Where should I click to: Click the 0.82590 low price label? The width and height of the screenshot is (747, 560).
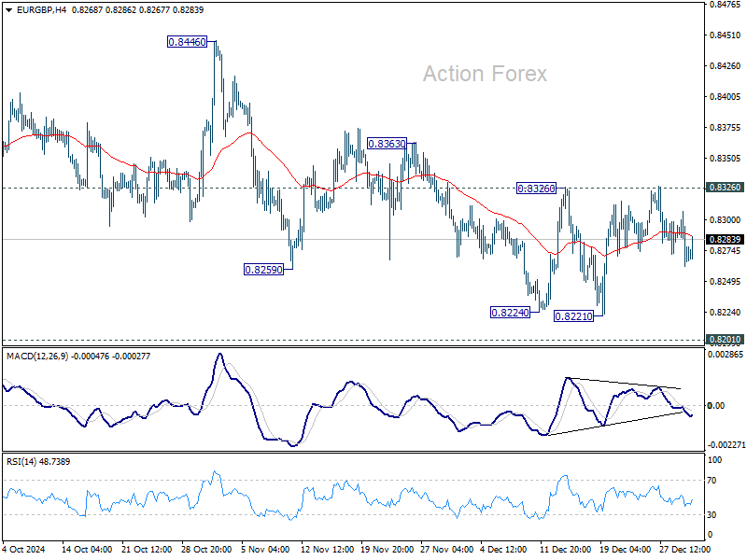263,270
